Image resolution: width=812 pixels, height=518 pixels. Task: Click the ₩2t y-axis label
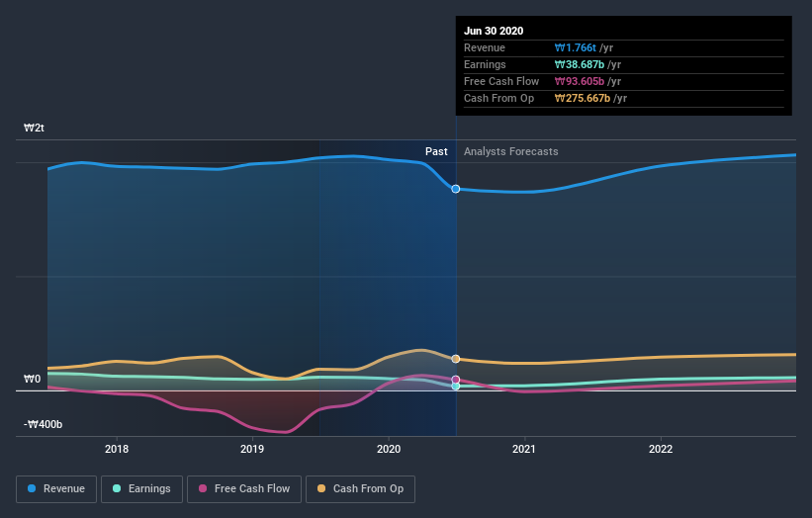click(34, 128)
